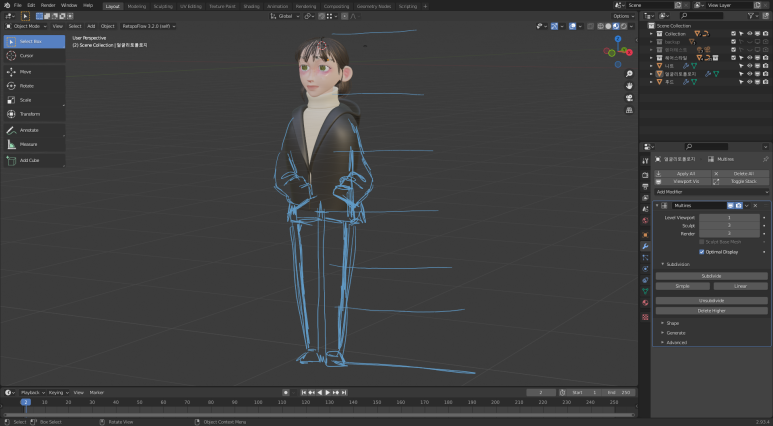Image resolution: width=773 pixels, height=426 pixels.
Task: Open the Tool properties tab
Action: 645,161
